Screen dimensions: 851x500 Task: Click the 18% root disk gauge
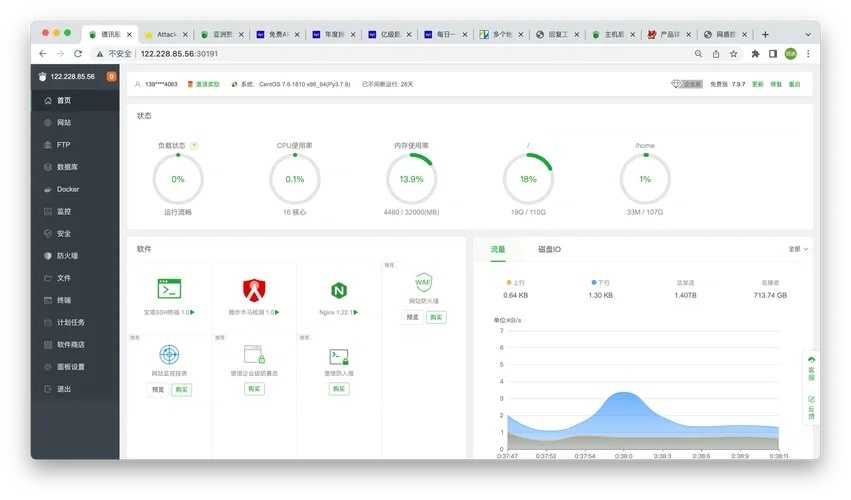tap(528, 179)
